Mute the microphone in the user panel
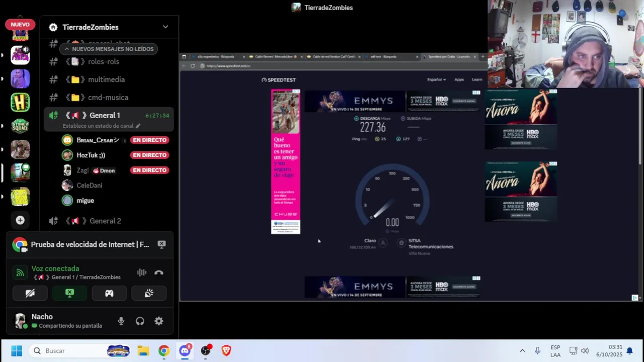This screenshot has height=362, width=644. point(121,321)
